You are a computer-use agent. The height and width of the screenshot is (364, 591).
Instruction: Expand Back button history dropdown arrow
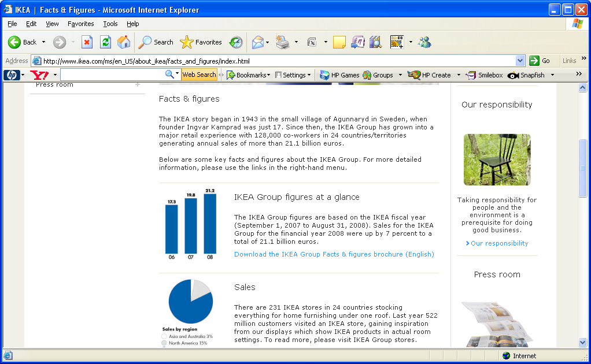(x=43, y=42)
